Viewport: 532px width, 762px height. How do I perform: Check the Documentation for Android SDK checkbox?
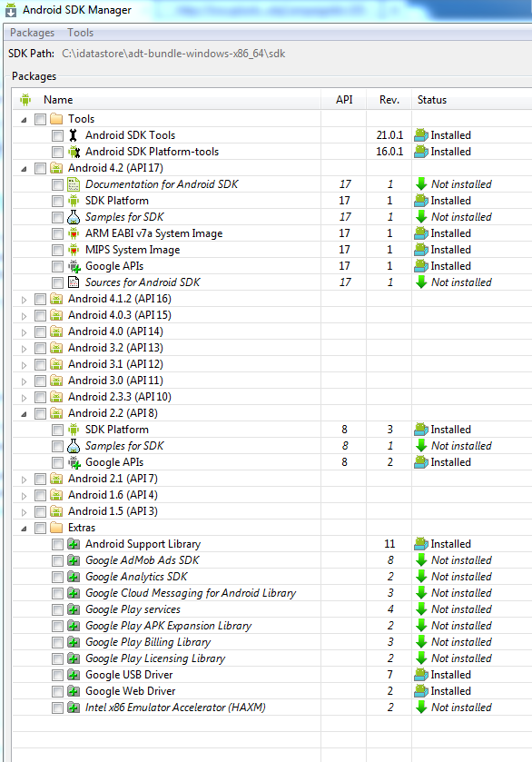pos(57,184)
